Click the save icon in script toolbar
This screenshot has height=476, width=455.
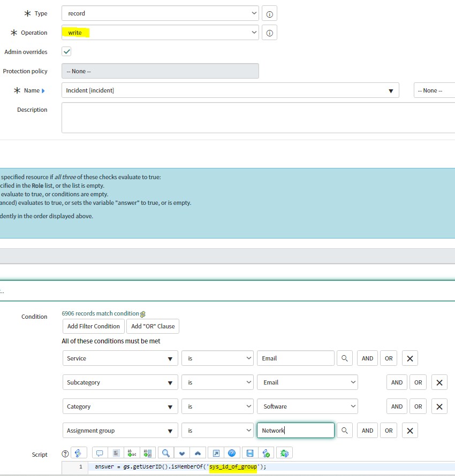click(249, 453)
